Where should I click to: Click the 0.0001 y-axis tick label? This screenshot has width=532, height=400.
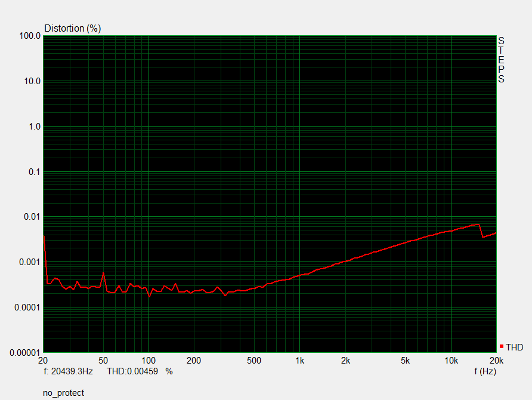pos(27,307)
